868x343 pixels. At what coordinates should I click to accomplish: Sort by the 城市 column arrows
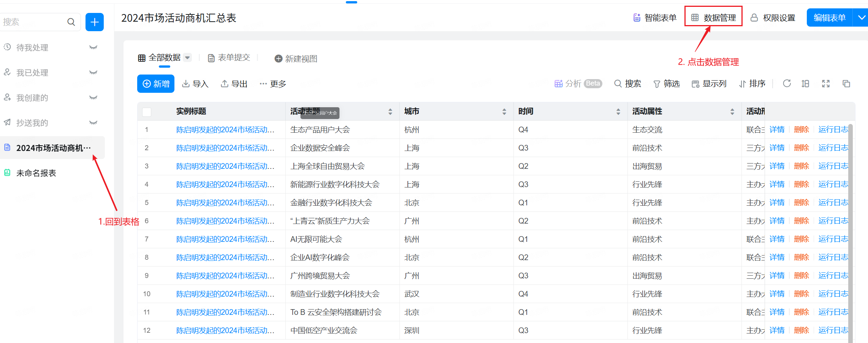504,111
